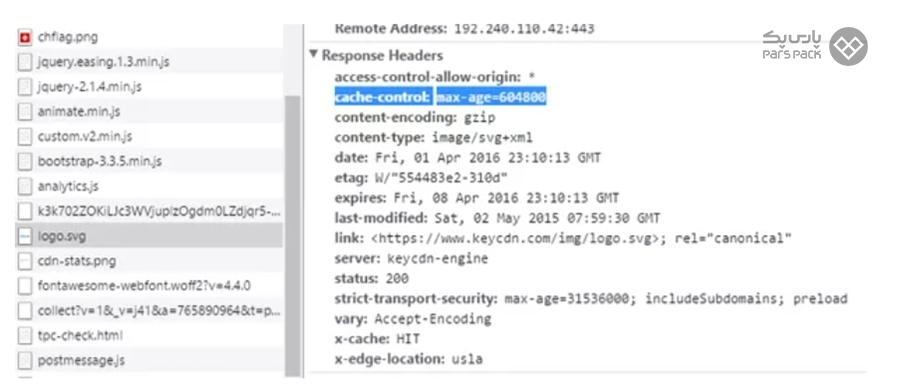Image resolution: width=900 pixels, height=387 pixels.
Task: Select animate.min.js in the request list
Action: [79, 111]
